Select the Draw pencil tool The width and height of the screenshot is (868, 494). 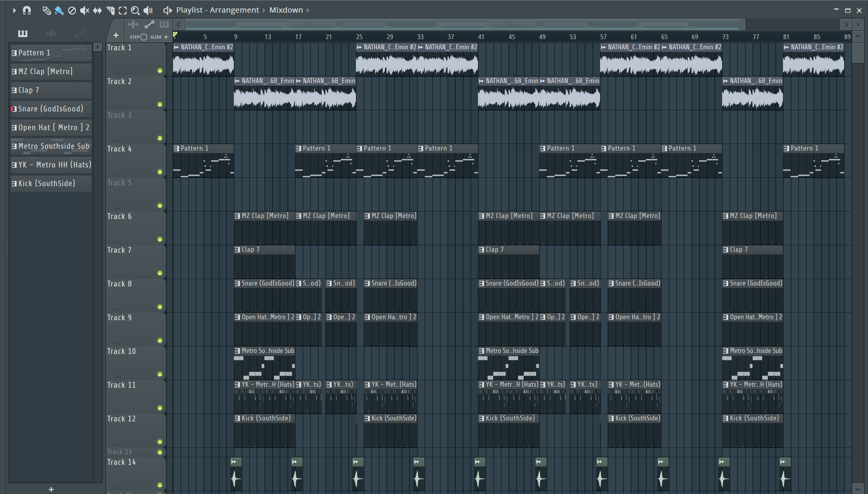tap(46, 11)
